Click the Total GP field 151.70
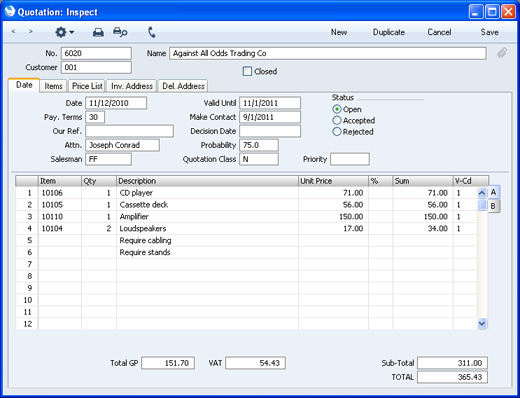The width and height of the screenshot is (520, 398). [168, 363]
